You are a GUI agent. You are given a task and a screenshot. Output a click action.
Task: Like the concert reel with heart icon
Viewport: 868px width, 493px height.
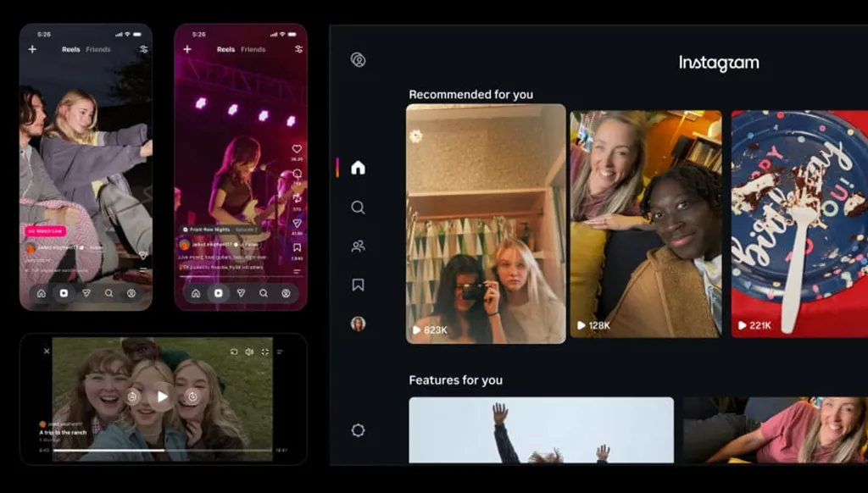pyautogui.click(x=298, y=149)
